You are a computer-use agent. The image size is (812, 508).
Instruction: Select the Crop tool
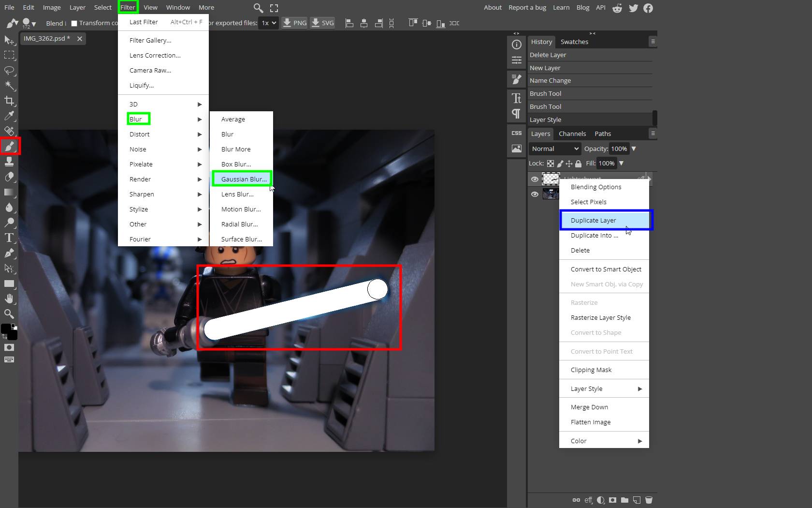pyautogui.click(x=9, y=101)
